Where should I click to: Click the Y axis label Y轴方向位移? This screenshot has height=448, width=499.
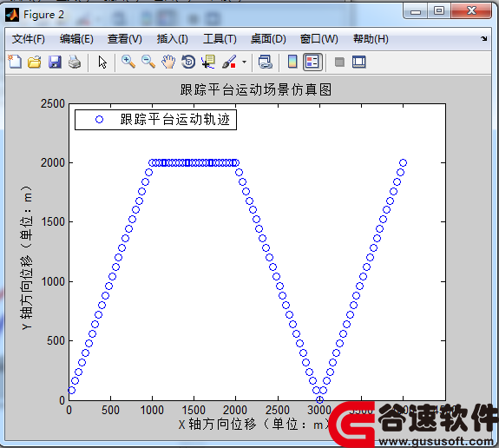pos(27,258)
